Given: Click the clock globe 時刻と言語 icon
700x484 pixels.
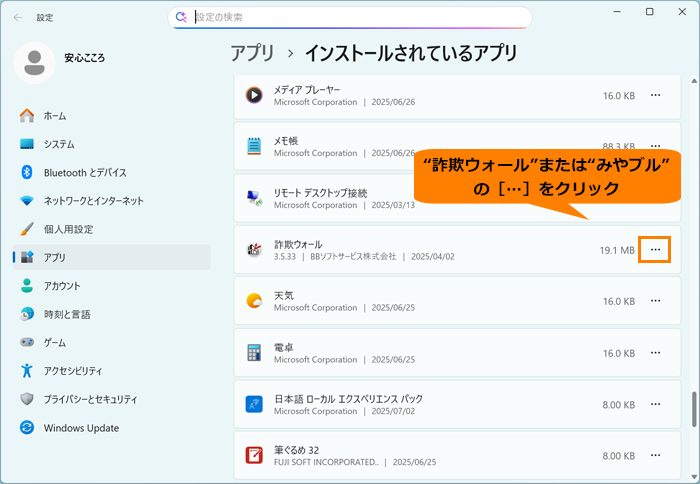Looking at the screenshot, I should tap(27, 314).
